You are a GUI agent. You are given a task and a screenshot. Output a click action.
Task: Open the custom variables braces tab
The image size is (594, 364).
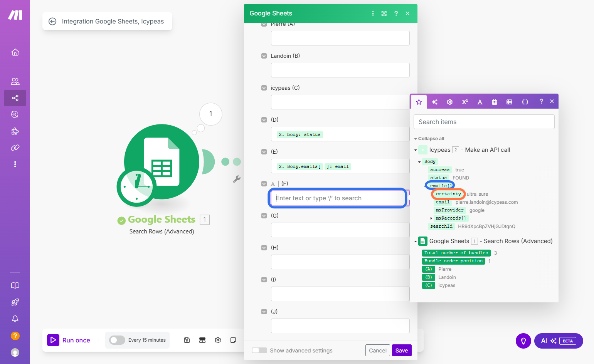point(525,102)
